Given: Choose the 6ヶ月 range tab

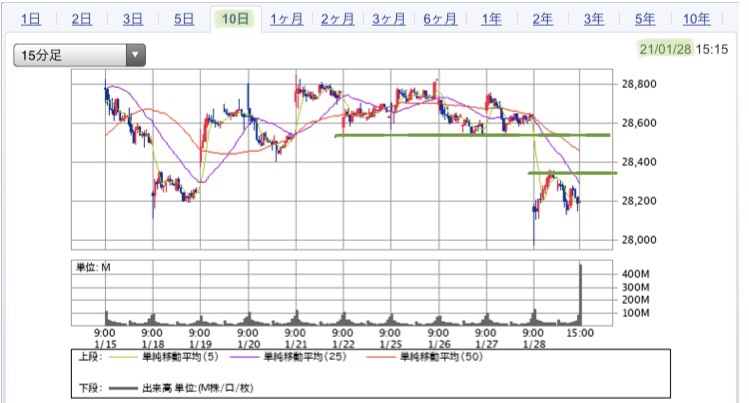Looking at the screenshot, I should coord(440,19).
